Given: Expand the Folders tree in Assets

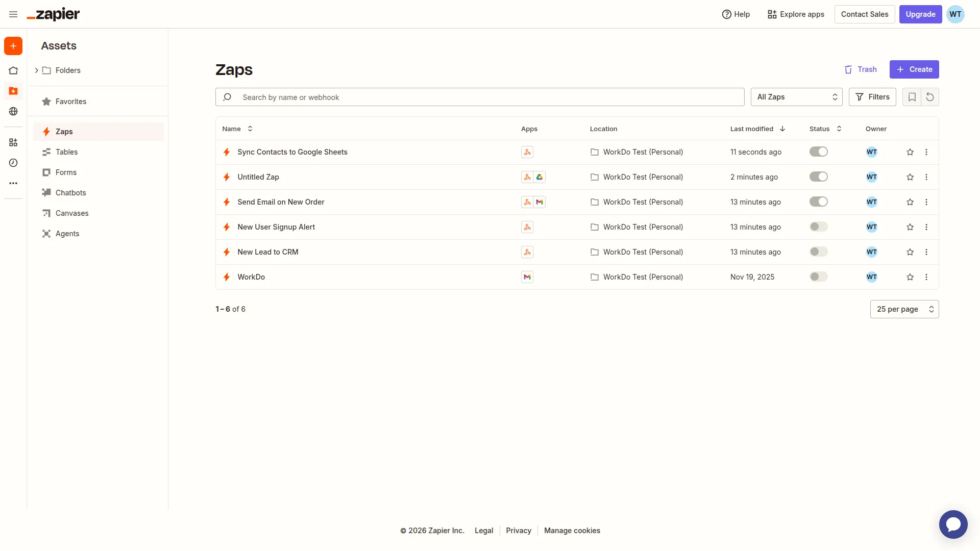Looking at the screenshot, I should click(x=36, y=70).
